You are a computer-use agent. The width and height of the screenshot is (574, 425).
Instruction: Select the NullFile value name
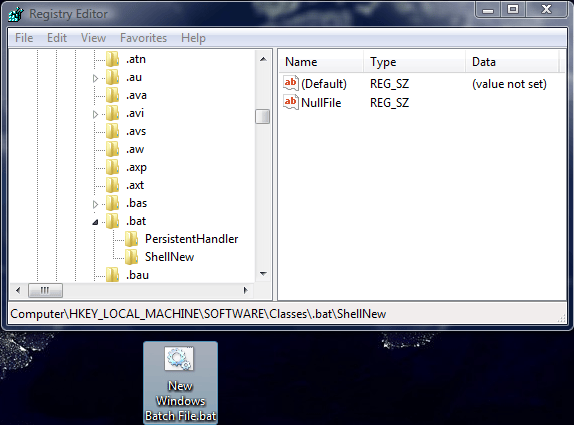tap(321, 102)
